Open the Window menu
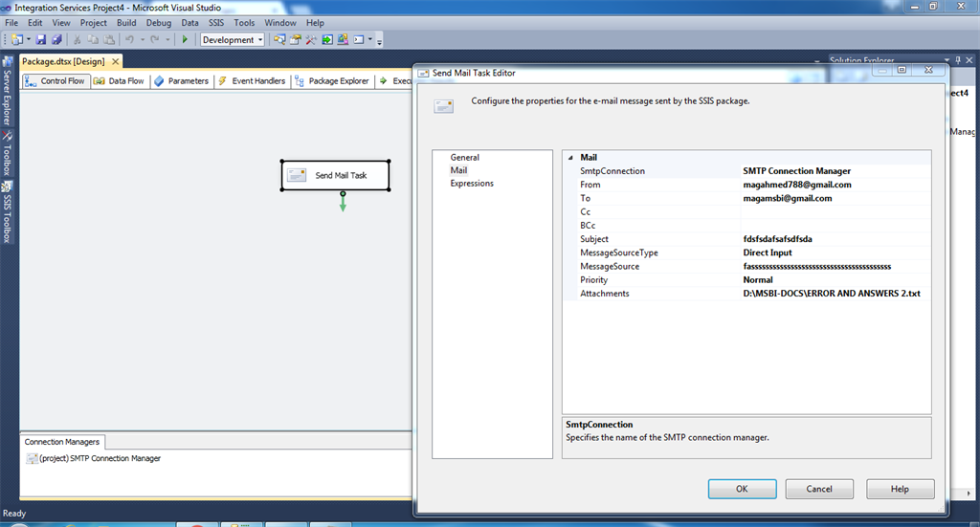 pyautogui.click(x=280, y=23)
